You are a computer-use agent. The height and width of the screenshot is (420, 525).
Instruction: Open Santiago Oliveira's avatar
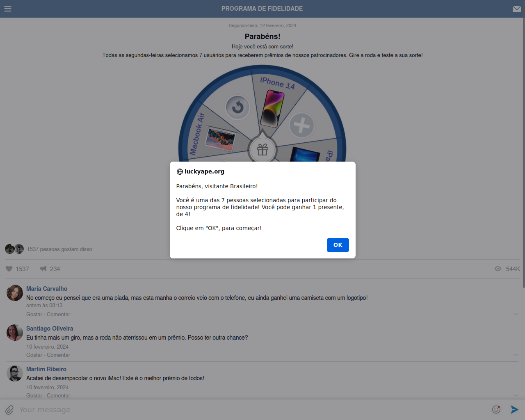[x=15, y=333]
